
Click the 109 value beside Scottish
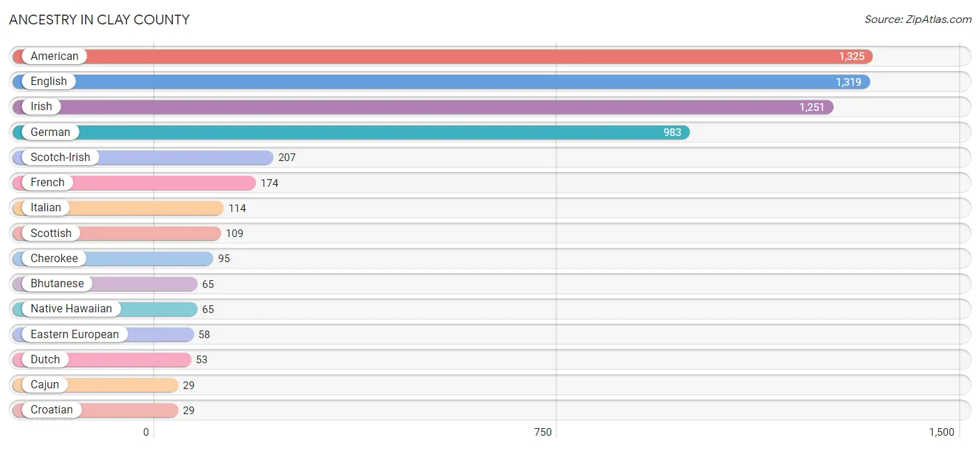click(234, 234)
